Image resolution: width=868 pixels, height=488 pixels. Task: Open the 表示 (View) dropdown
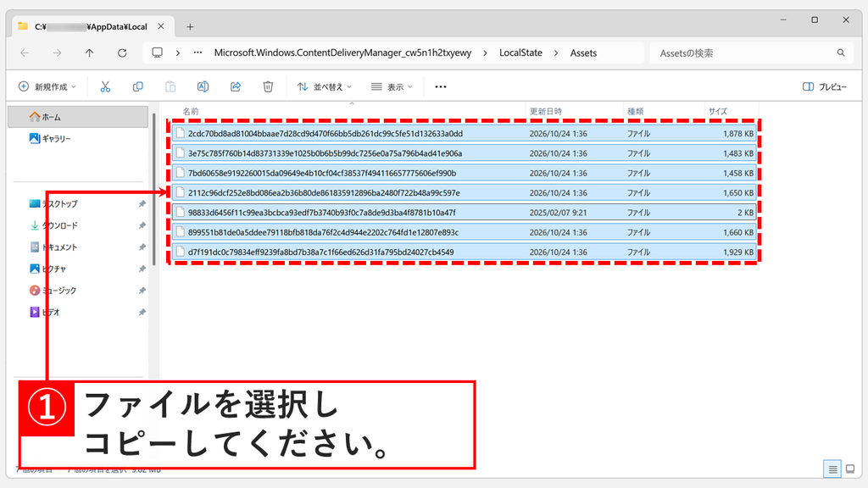point(392,86)
